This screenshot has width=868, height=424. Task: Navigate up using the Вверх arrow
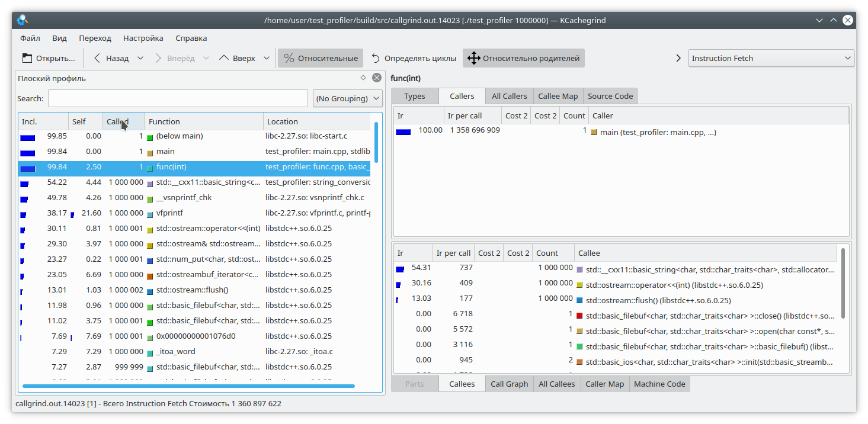237,58
